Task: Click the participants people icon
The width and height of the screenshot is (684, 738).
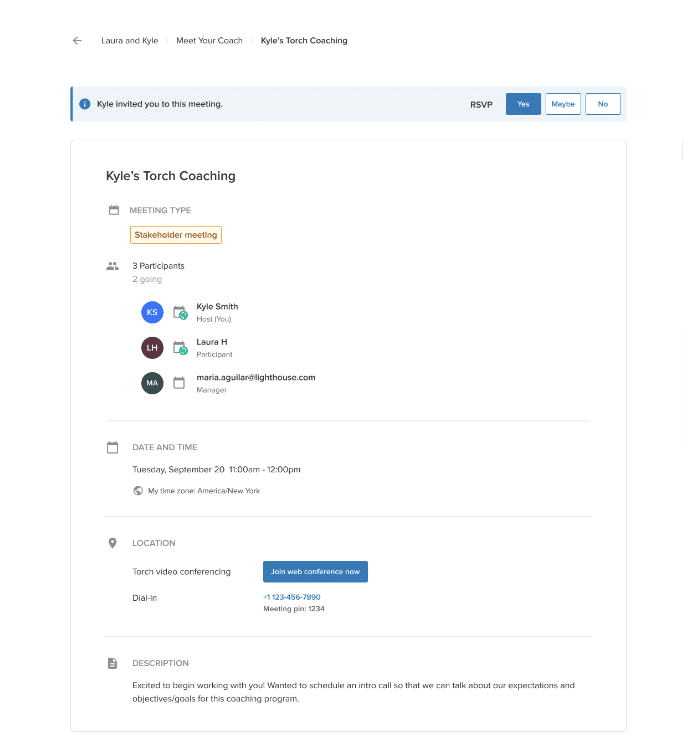Action: tap(112, 266)
